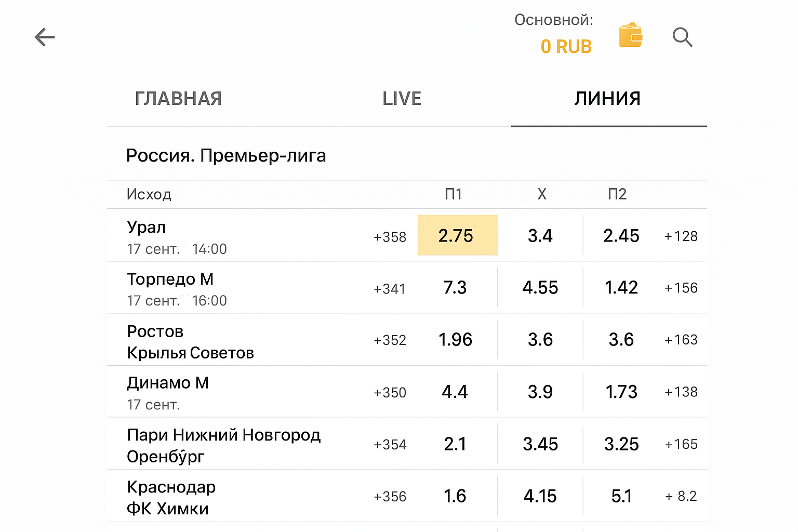Pick П2 odds 1.42 for Торпедо М
The width and height of the screenshot is (798, 532).
[x=621, y=288]
